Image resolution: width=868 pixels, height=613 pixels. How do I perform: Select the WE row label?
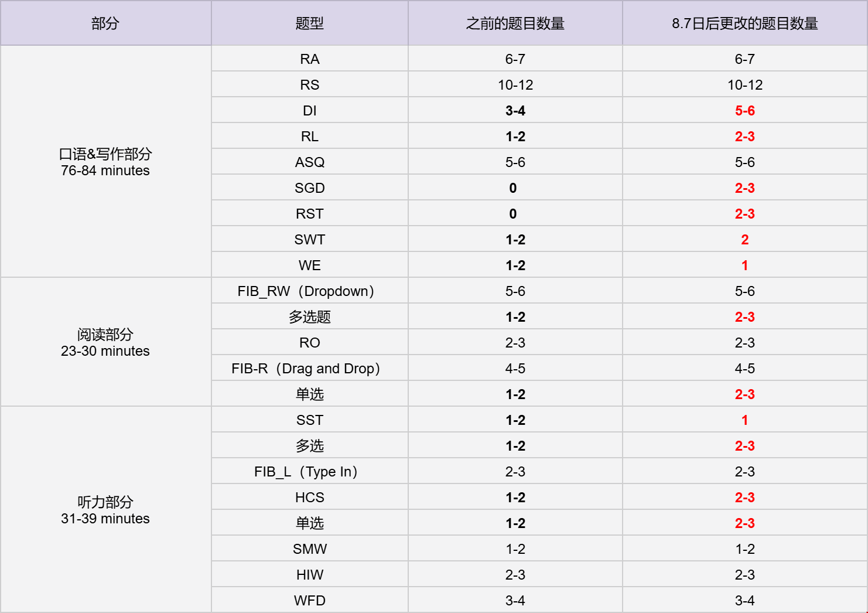309,265
